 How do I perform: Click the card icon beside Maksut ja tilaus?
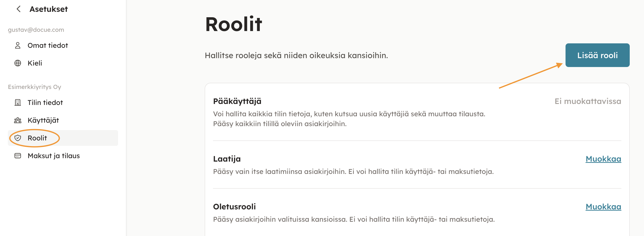click(x=17, y=156)
